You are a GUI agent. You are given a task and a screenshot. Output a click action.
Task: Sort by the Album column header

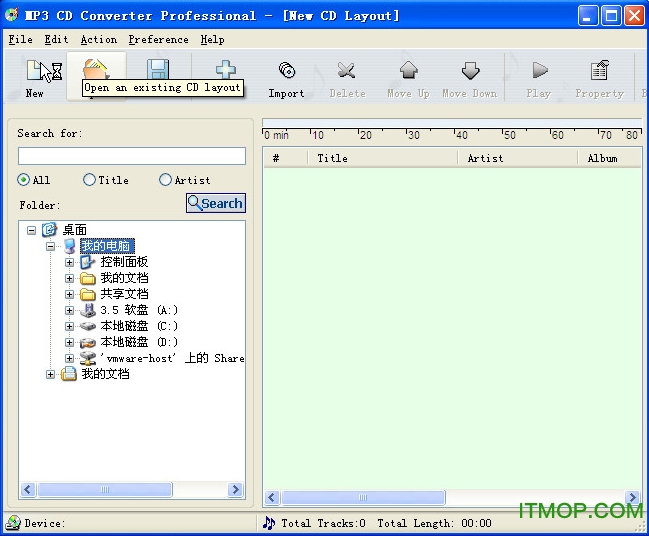[x=610, y=158]
